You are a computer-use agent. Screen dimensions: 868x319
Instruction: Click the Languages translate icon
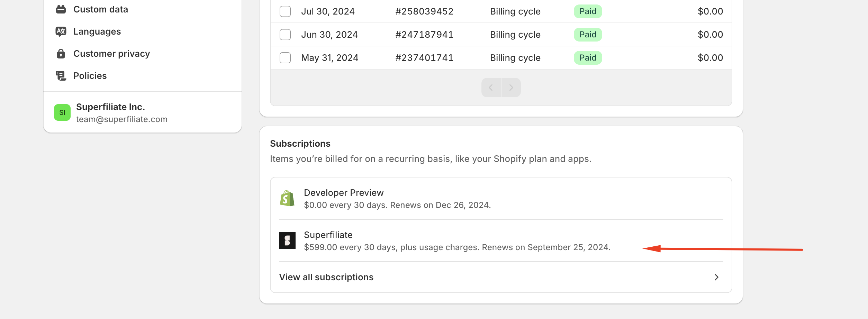pos(61,31)
